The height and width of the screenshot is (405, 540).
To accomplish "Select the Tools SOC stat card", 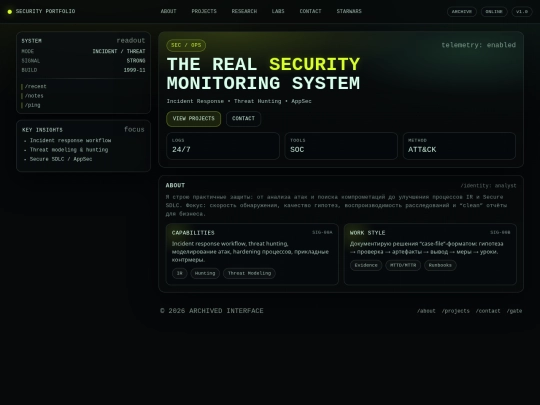I will coord(341,146).
